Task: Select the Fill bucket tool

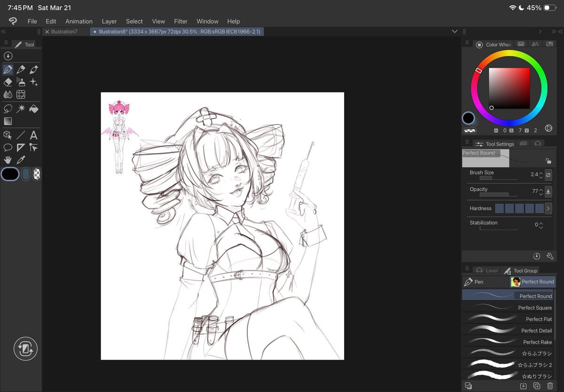Action: coord(34,109)
